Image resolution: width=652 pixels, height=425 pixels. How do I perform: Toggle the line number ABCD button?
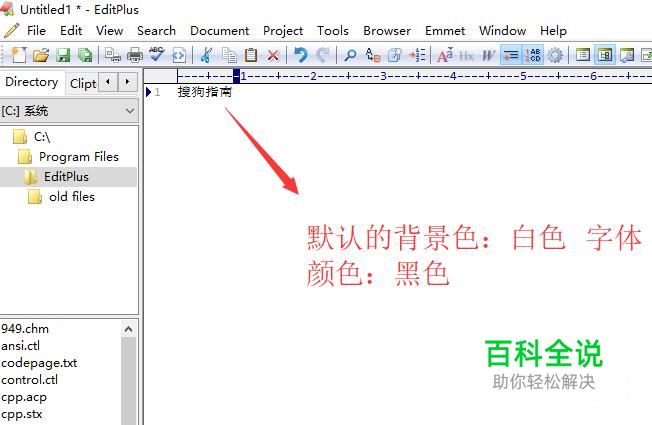click(533, 55)
